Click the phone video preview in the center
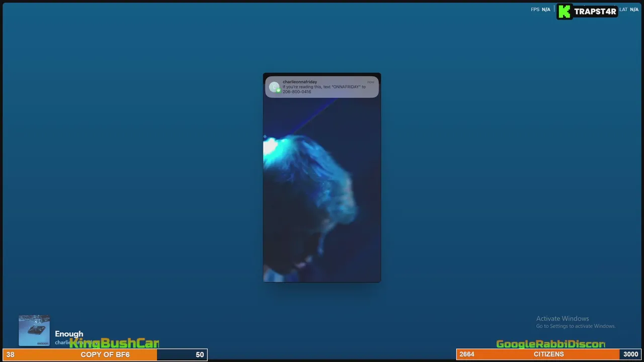Viewport: 644px width, 362px height. click(322, 177)
